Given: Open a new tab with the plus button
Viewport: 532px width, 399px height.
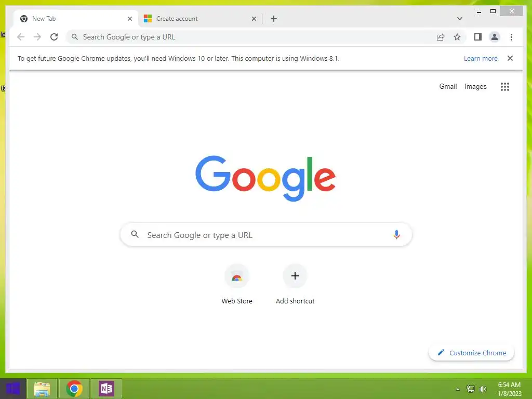Looking at the screenshot, I should click(x=274, y=19).
